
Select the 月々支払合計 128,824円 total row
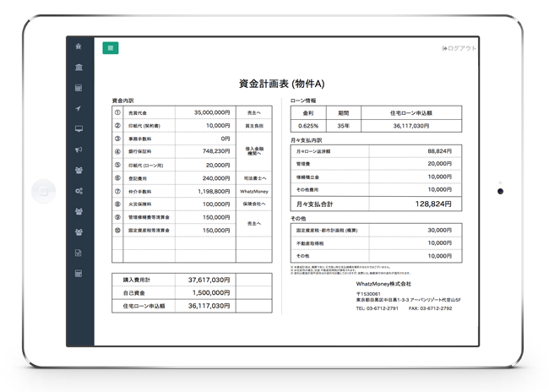(376, 204)
